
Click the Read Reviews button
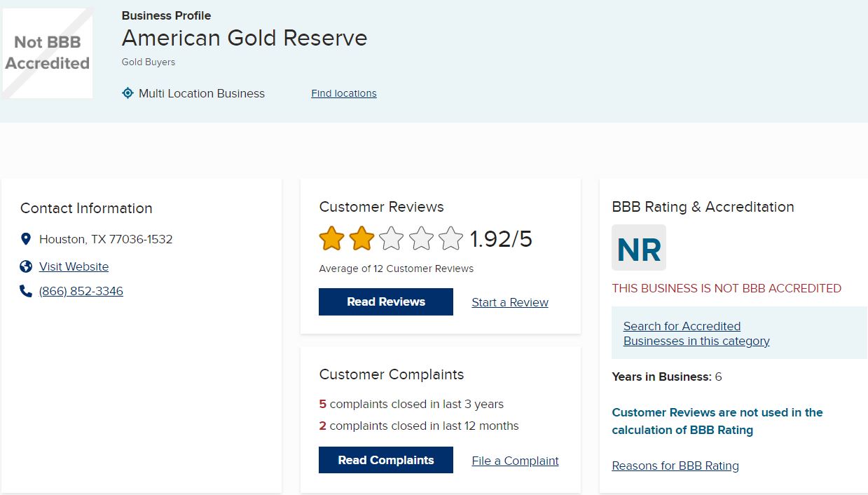[386, 301]
